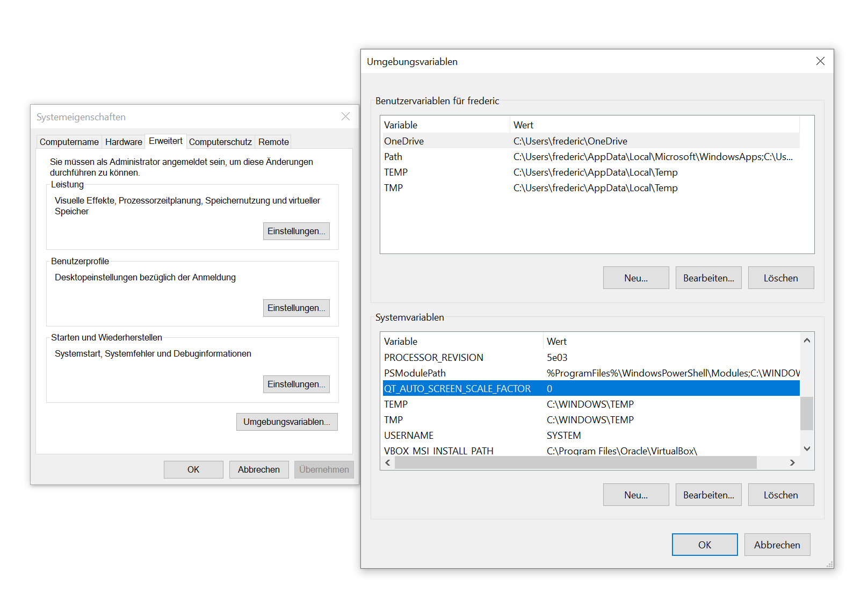Click the Umgebungsvariablen... button
Screen dimensions: 868x594
pos(286,422)
